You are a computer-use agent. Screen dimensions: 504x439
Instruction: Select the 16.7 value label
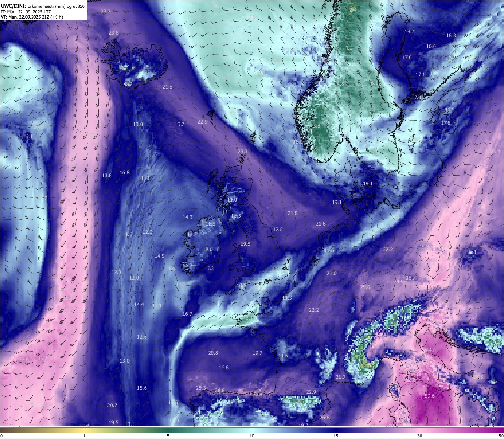187,314
